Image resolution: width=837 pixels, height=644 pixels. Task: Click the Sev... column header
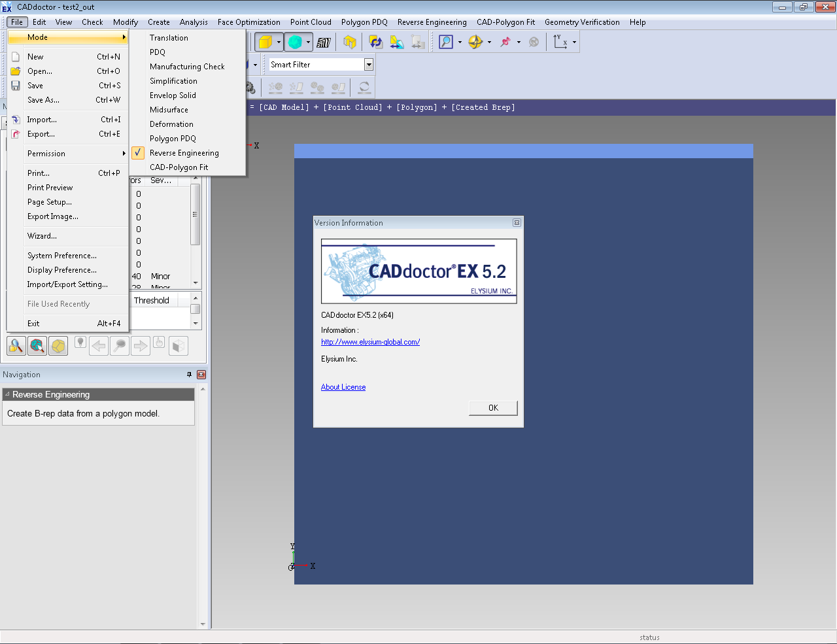[x=162, y=180]
